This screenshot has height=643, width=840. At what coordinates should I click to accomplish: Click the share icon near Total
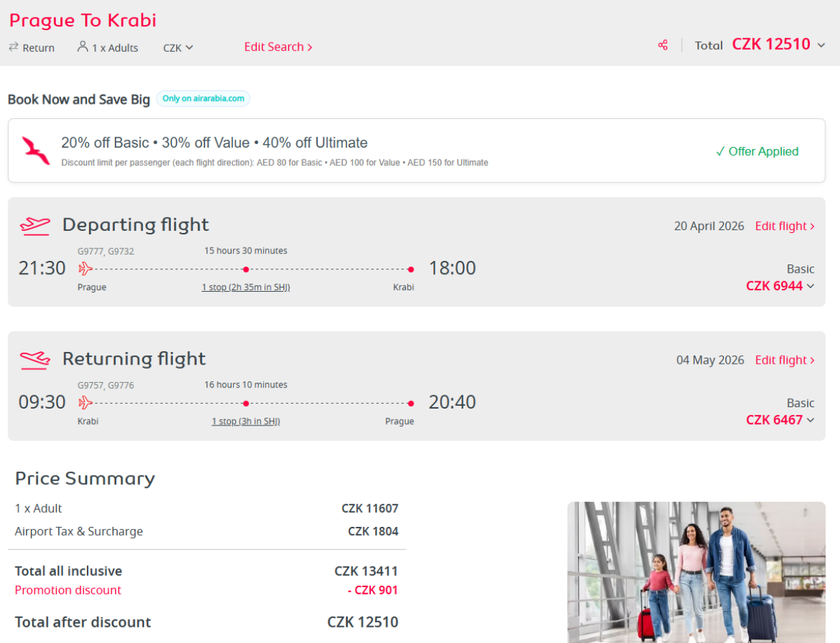[663, 45]
